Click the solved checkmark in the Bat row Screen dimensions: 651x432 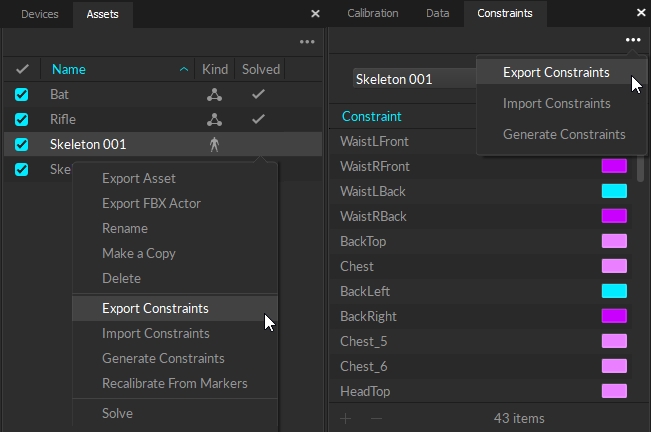pos(258,95)
